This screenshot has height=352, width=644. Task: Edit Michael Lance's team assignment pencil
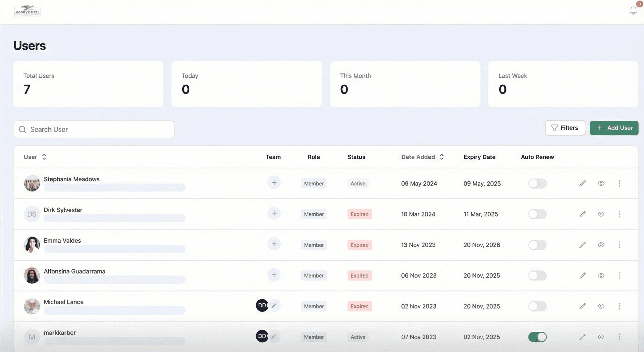coord(274,305)
